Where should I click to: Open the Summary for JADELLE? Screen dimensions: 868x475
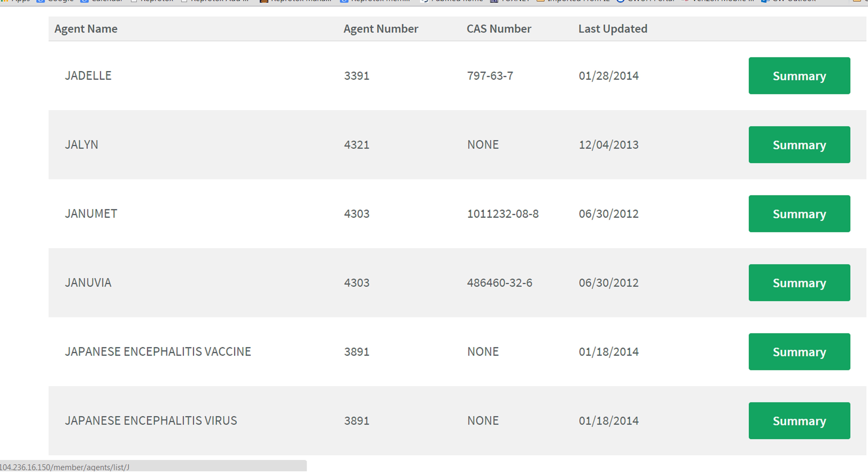(x=799, y=76)
